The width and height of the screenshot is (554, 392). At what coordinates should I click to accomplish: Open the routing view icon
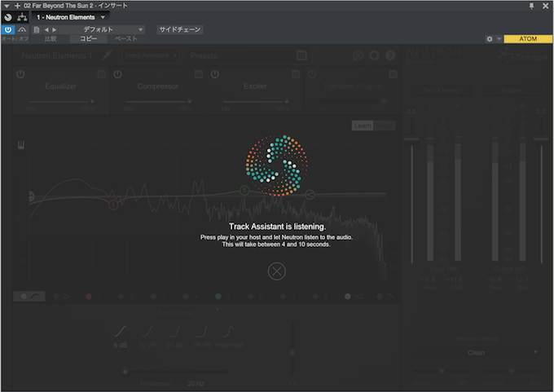point(22,17)
